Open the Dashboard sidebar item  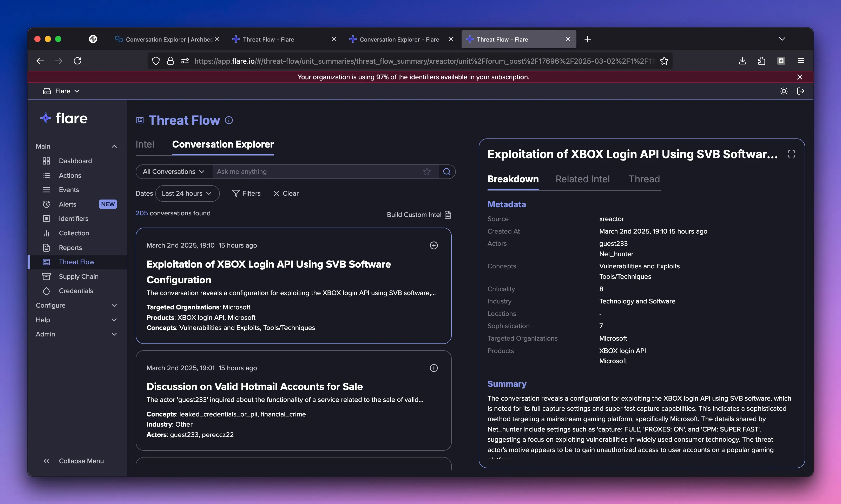(75, 161)
